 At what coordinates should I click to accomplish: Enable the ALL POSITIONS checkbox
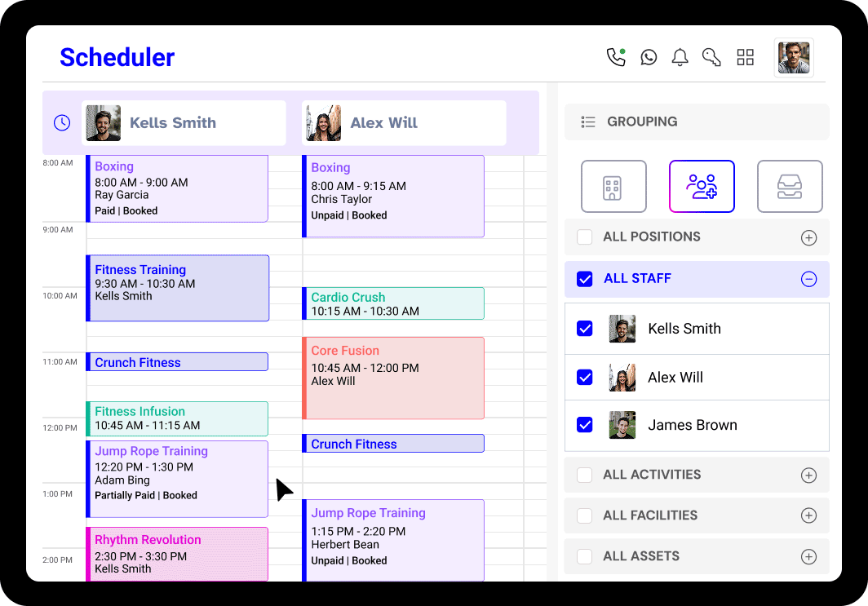coord(585,237)
